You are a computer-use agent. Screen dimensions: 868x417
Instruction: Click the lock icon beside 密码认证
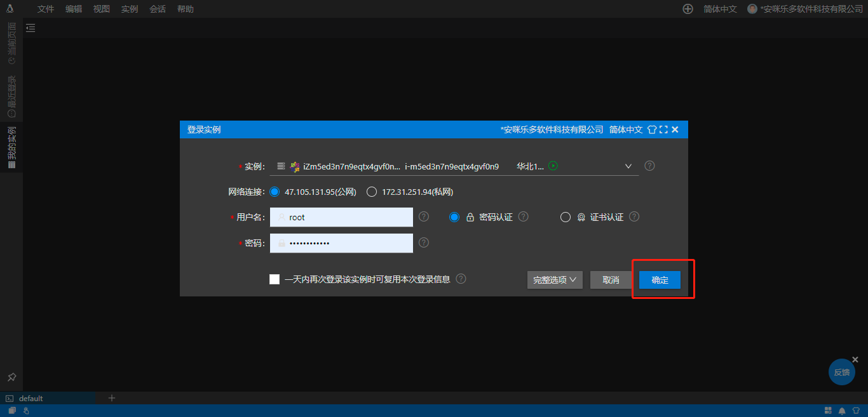(x=470, y=217)
